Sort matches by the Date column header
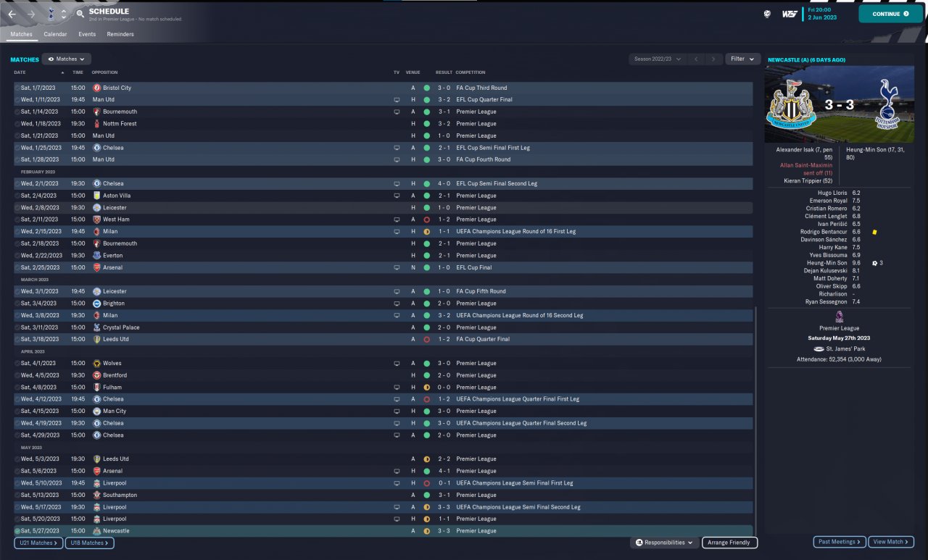The image size is (928, 560). (20, 72)
